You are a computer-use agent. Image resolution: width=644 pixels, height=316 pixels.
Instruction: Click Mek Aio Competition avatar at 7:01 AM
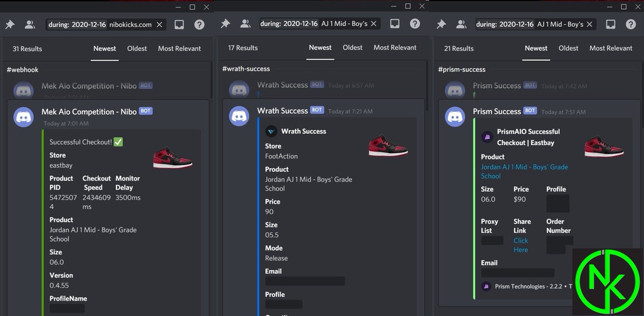[x=23, y=117]
